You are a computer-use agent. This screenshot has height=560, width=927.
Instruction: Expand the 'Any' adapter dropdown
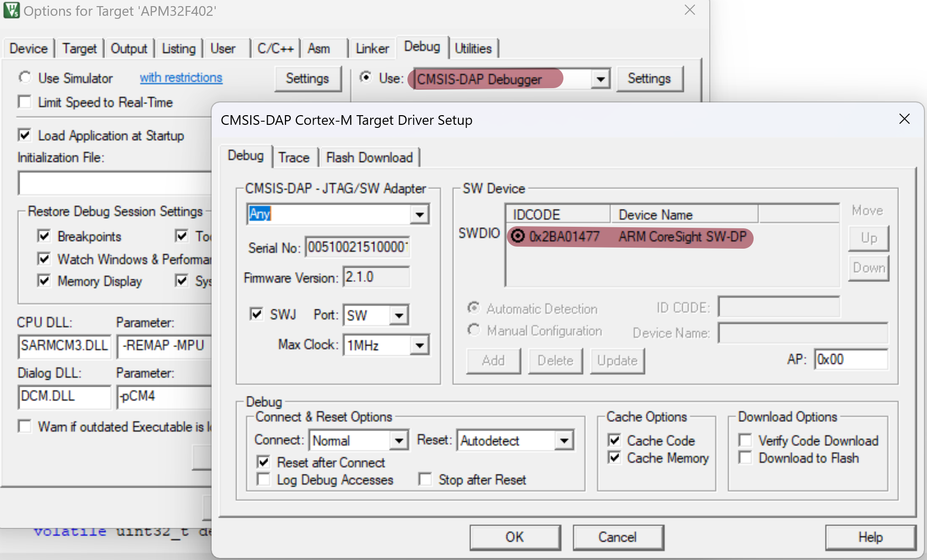[420, 215]
